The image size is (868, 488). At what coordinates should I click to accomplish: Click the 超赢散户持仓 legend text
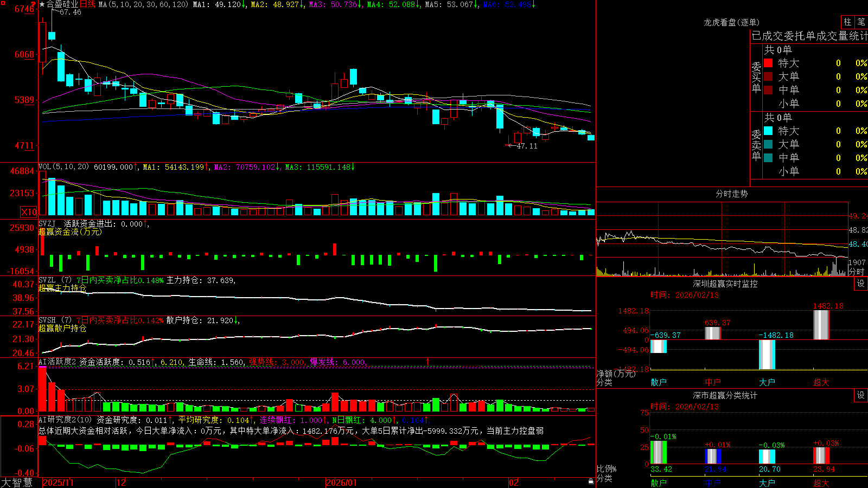point(62,328)
